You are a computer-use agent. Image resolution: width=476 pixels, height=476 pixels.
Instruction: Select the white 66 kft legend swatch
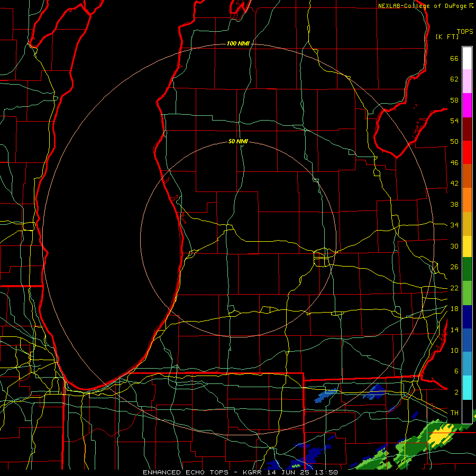pyautogui.click(x=467, y=58)
